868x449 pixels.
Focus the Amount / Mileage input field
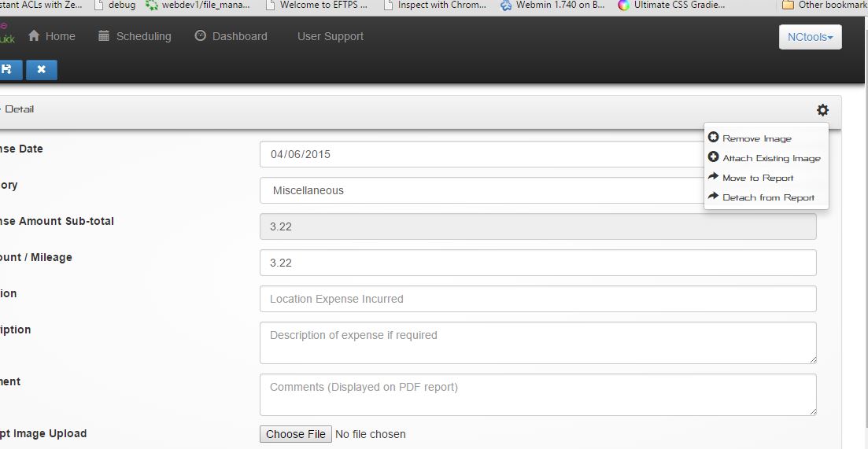pos(537,263)
